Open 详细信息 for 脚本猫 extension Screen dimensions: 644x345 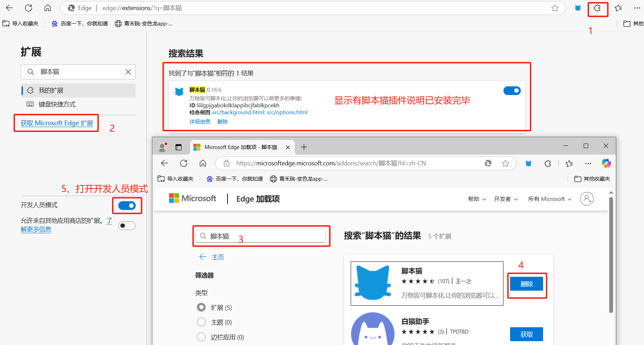pos(200,122)
